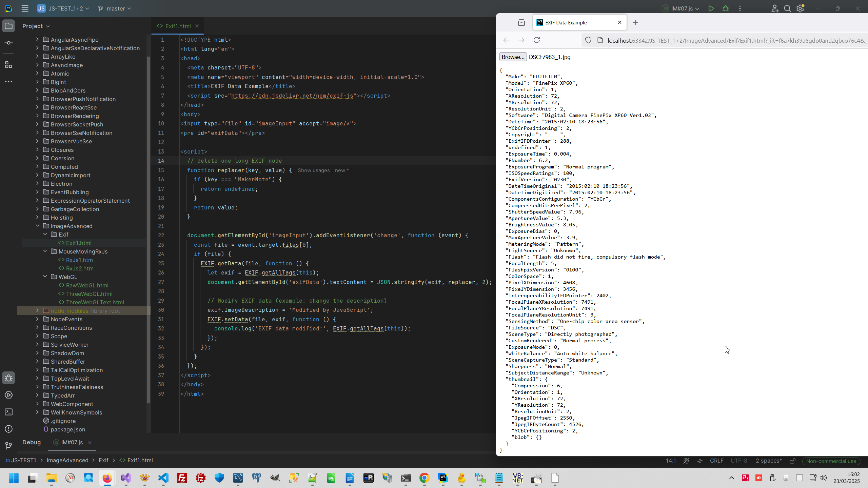Switch to the Exif1.html editor tab
The height and width of the screenshot is (488, 868).
(x=177, y=26)
